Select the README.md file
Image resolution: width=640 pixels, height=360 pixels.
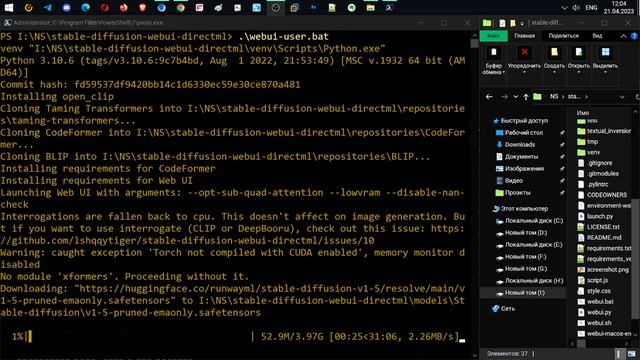pyautogui.click(x=600, y=238)
